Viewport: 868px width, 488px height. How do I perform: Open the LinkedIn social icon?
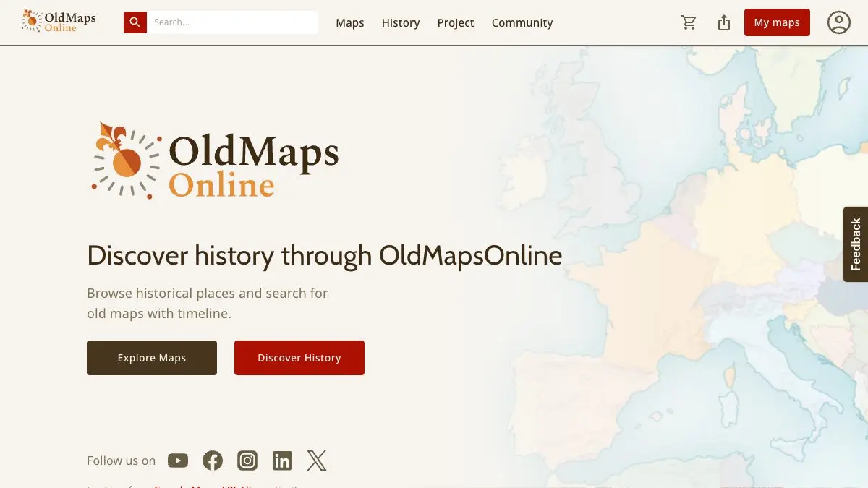[282, 461]
